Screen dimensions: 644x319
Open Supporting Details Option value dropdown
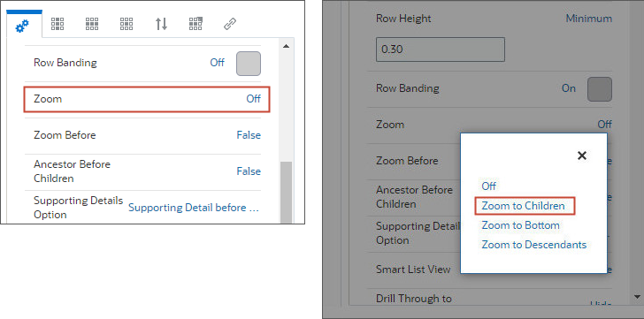(x=194, y=208)
